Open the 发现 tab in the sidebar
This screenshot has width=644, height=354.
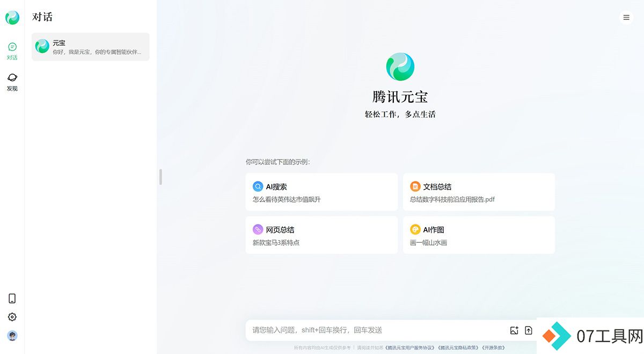tap(12, 82)
